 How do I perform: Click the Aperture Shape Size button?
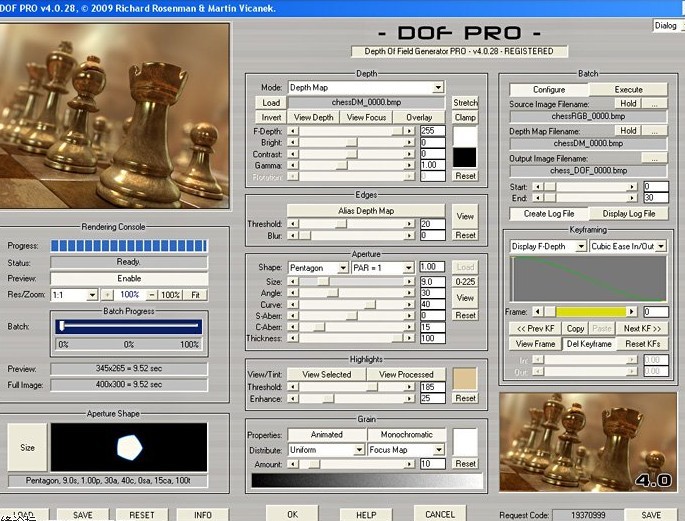27,447
